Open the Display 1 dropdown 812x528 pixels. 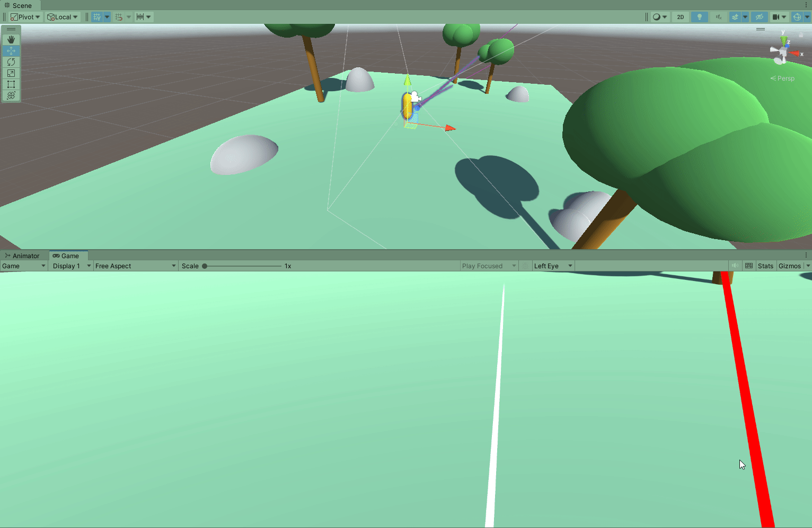pyautogui.click(x=72, y=266)
